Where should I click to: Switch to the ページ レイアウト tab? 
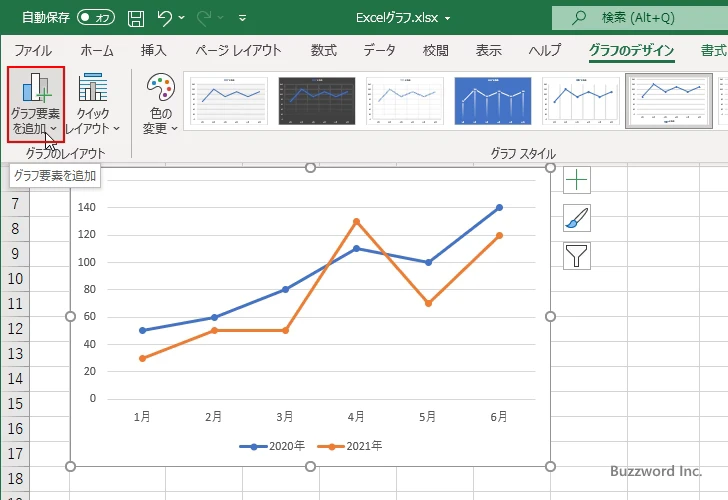coord(238,50)
